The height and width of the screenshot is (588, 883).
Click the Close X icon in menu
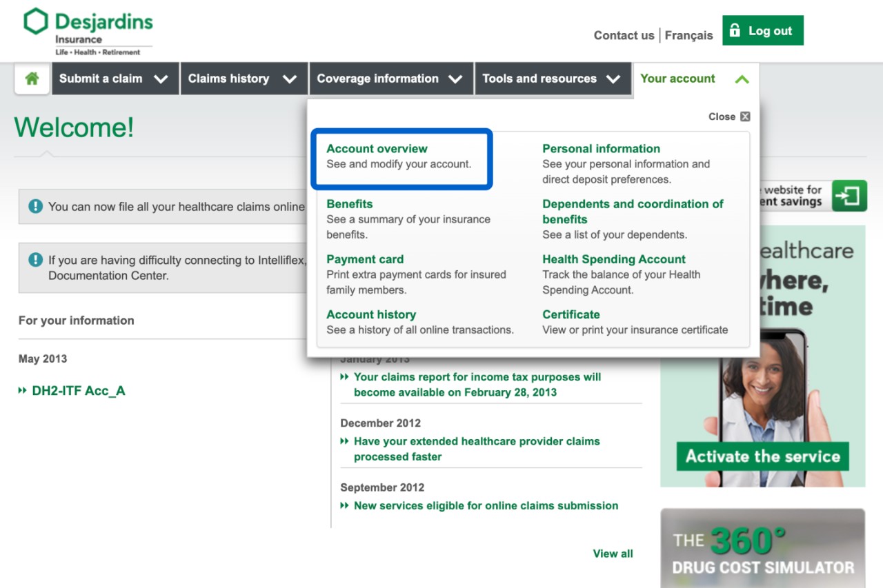[745, 116]
